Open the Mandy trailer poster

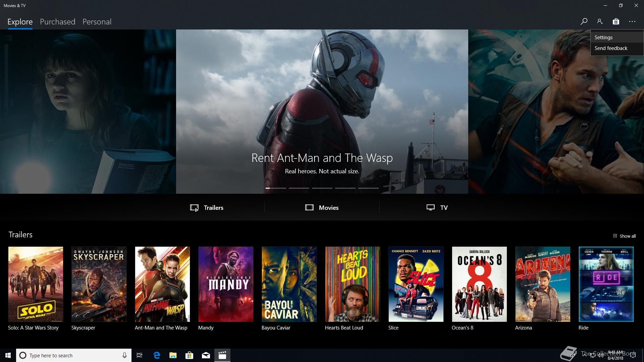tap(226, 284)
